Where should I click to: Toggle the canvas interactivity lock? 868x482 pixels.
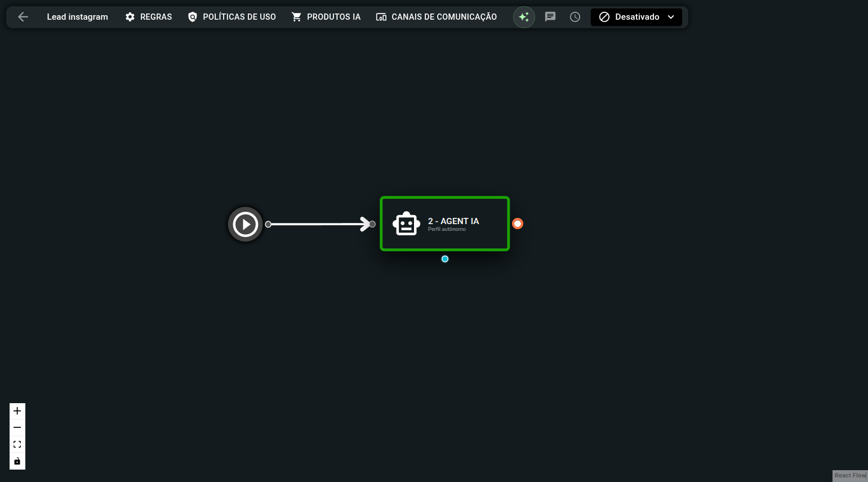click(17, 461)
